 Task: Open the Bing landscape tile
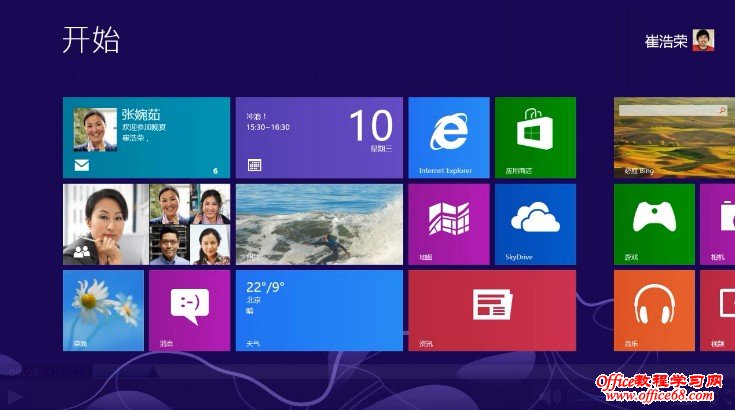click(675, 138)
